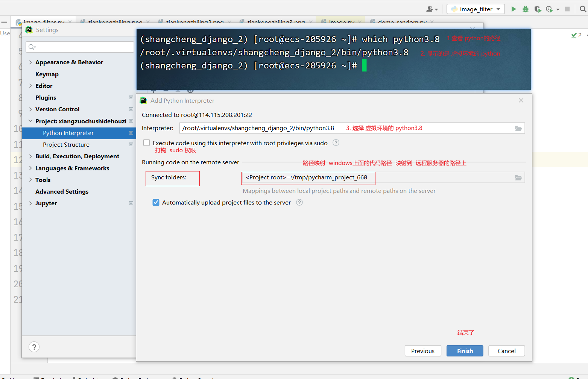Viewport: 588px width, 379px height.
Task: Disable automatic upload of project files
Action: coord(156,202)
